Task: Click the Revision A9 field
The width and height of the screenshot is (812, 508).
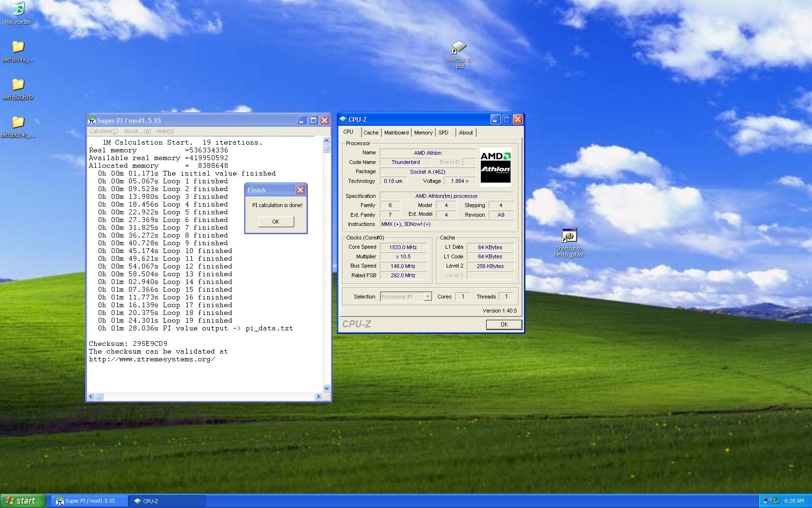Action: click(501, 215)
